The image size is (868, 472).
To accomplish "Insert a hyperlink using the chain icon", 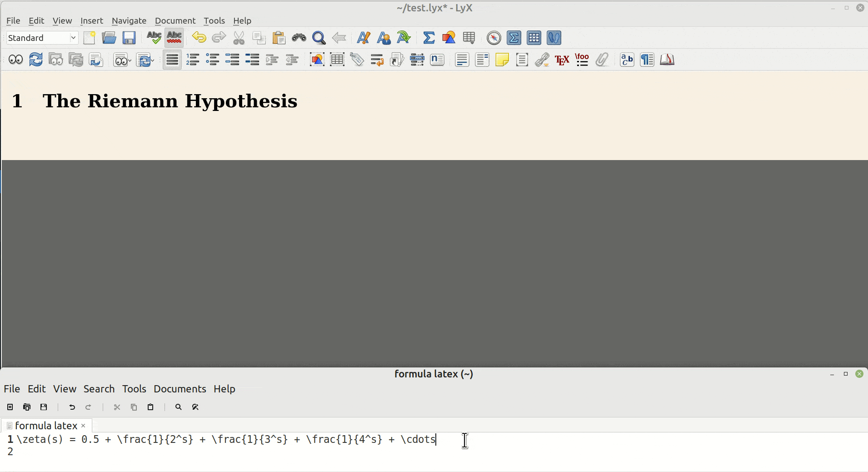I will 542,60.
